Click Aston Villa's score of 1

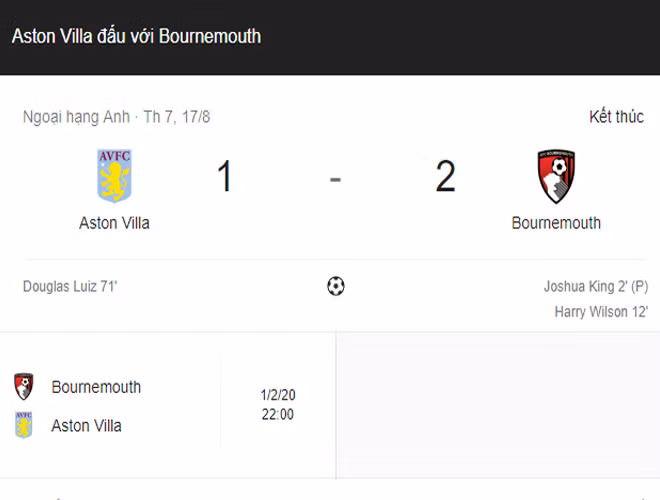(224, 177)
